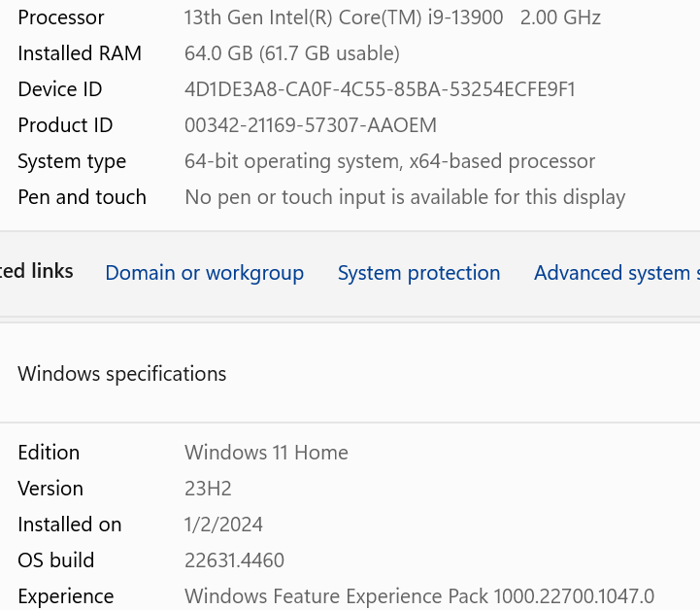
Task: Click the Version label
Action: click(50, 489)
